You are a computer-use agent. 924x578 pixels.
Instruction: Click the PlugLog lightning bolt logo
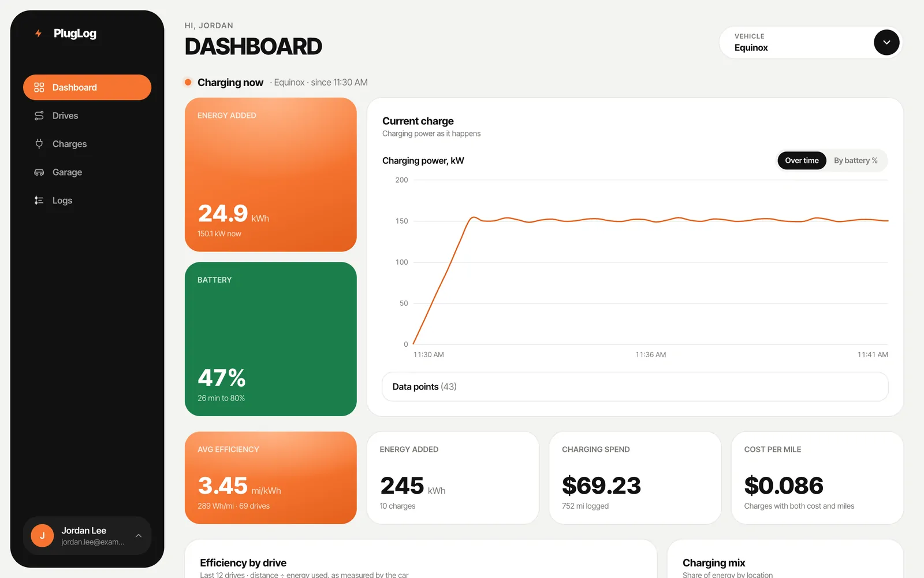(x=38, y=34)
